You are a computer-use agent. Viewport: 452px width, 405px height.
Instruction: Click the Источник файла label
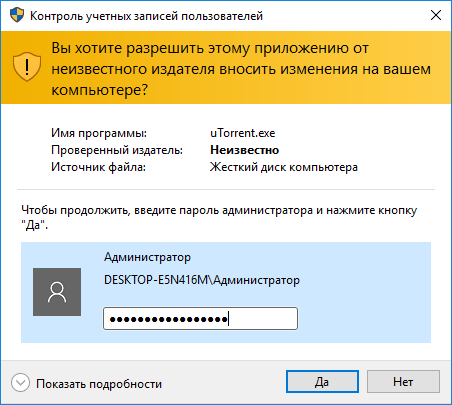[x=98, y=167]
